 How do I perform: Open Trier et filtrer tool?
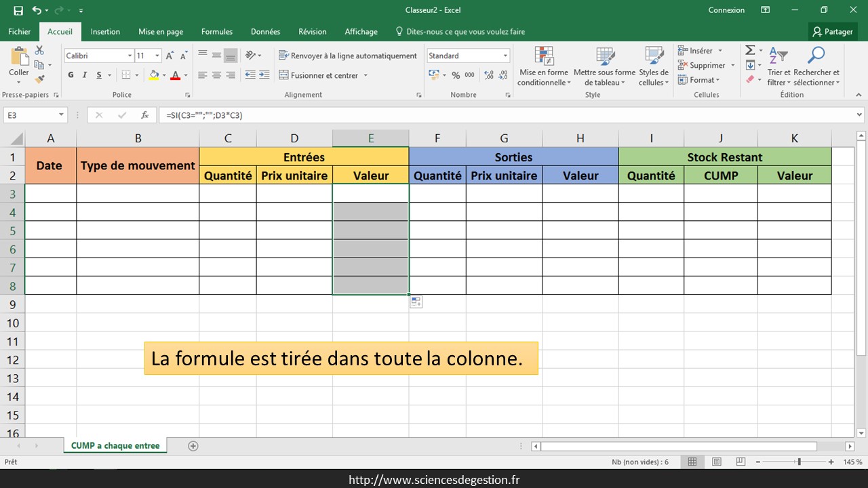coord(778,66)
